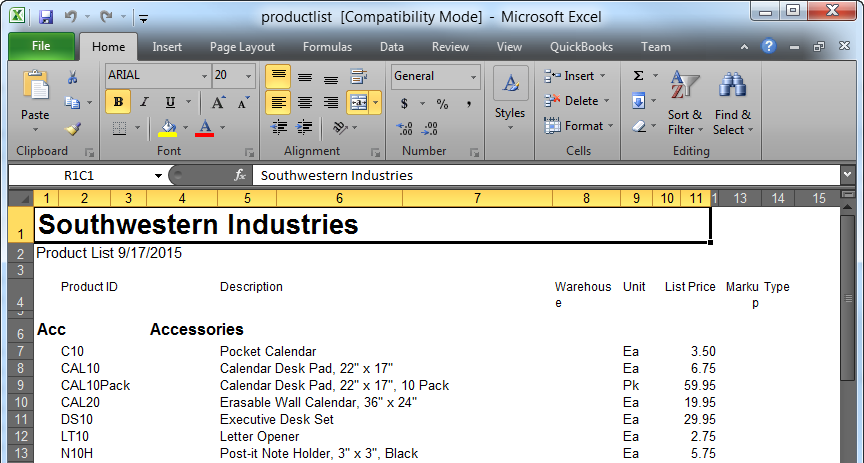The height and width of the screenshot is (463, 864).
Task: Expand the Fill Color dropdown arrow
Action: 185,128
